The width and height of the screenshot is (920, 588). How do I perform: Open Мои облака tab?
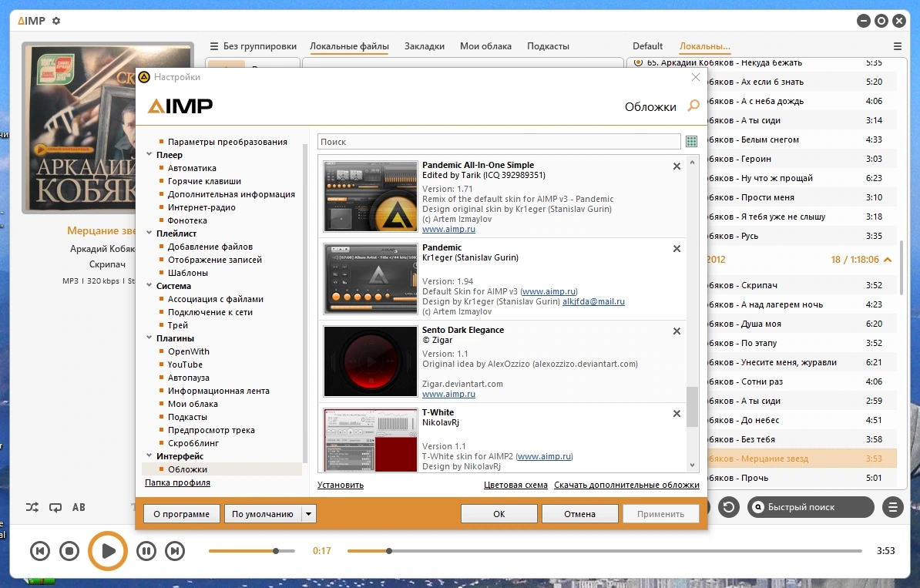[x=486, y=46]
